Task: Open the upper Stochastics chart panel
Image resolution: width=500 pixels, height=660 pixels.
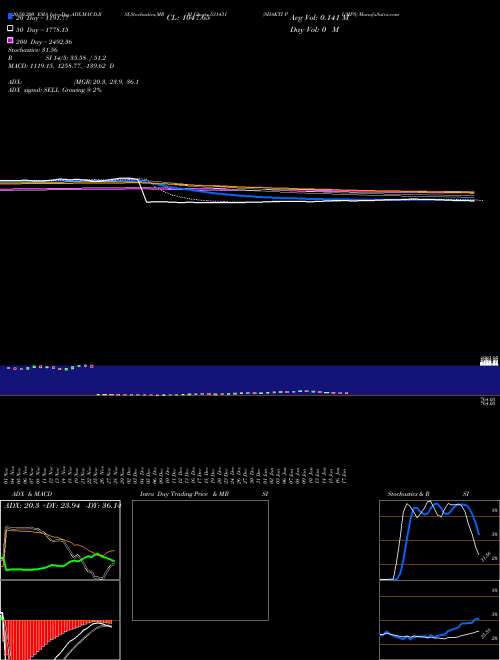Action: click(x=439, y=540)
